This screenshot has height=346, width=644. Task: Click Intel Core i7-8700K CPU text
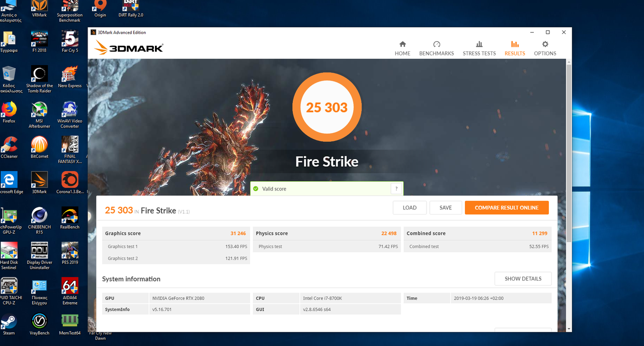click(x=323, y=298)
